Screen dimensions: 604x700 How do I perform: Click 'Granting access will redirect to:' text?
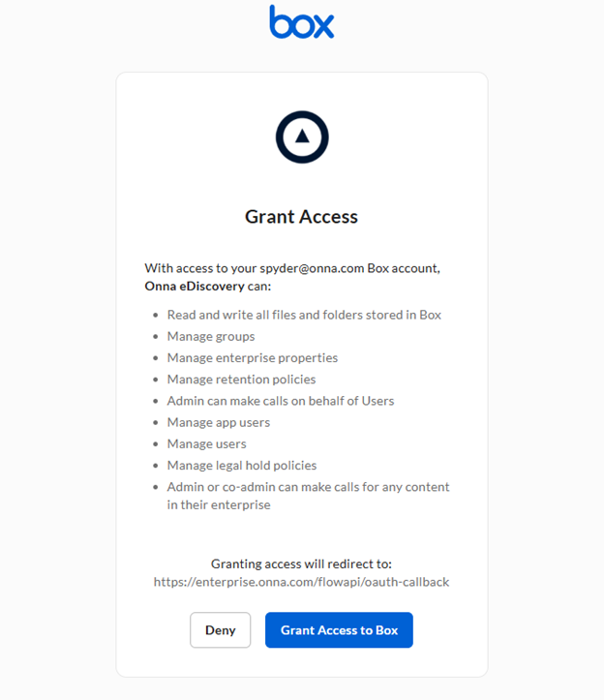tap(301, 563)
